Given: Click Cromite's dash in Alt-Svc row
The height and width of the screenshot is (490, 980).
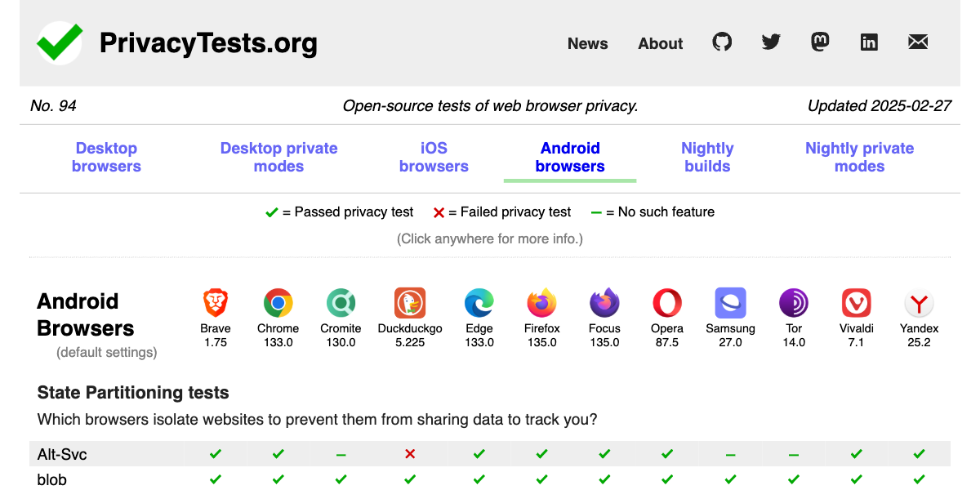Looking at the screenshot, I should point(341,454).
